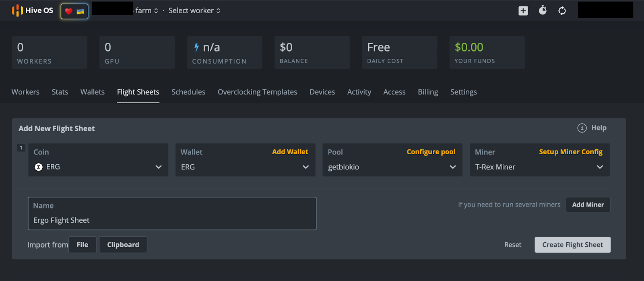Click the Configure pool link
Image resolution: width=644 pixels, height=281 pixels.
click(x=431, y=152)
